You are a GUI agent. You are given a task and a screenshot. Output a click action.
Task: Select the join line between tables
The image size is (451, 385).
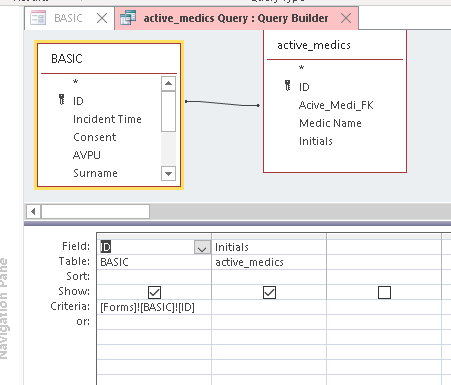tap(222, 103)
